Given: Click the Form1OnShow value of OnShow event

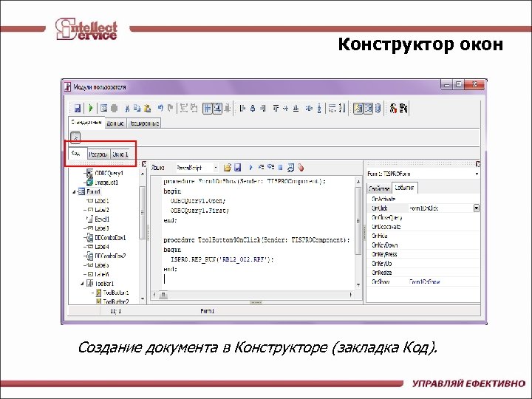Looking at the screenshot, I should (x=424, y=282).
